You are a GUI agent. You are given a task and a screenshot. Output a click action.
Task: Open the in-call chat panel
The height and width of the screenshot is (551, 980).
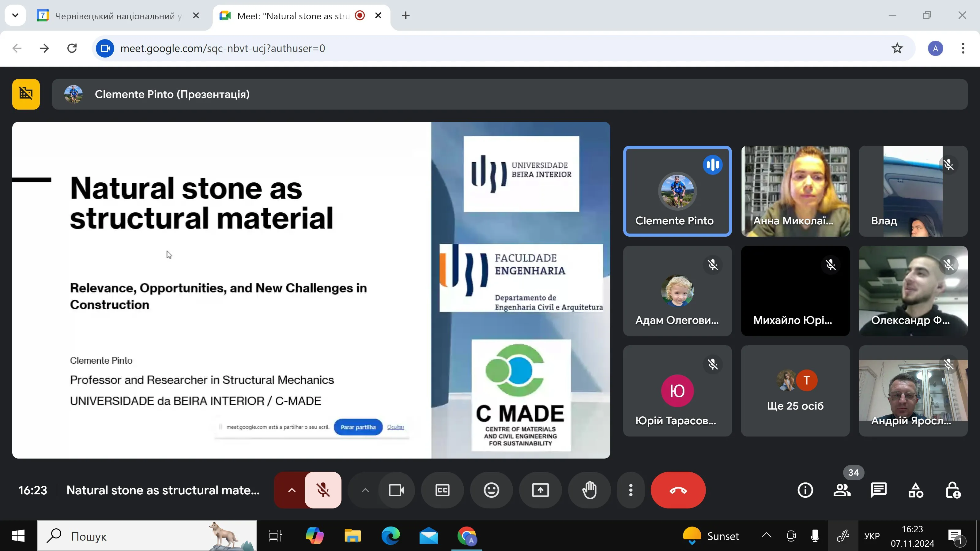pyautogui.click(x=878, y=490)
